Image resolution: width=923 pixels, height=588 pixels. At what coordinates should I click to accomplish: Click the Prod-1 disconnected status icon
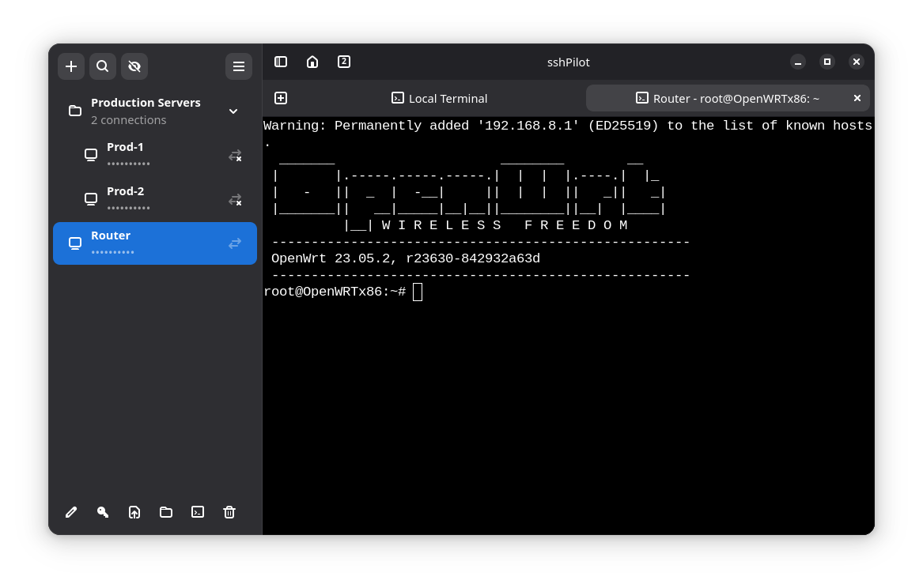pos(235,156)
